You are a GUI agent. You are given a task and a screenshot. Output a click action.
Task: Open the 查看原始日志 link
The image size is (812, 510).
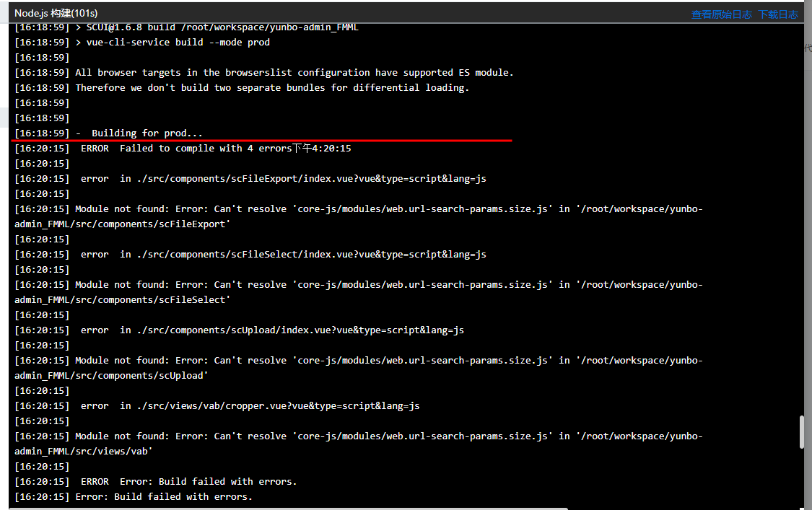coord(721,14)
